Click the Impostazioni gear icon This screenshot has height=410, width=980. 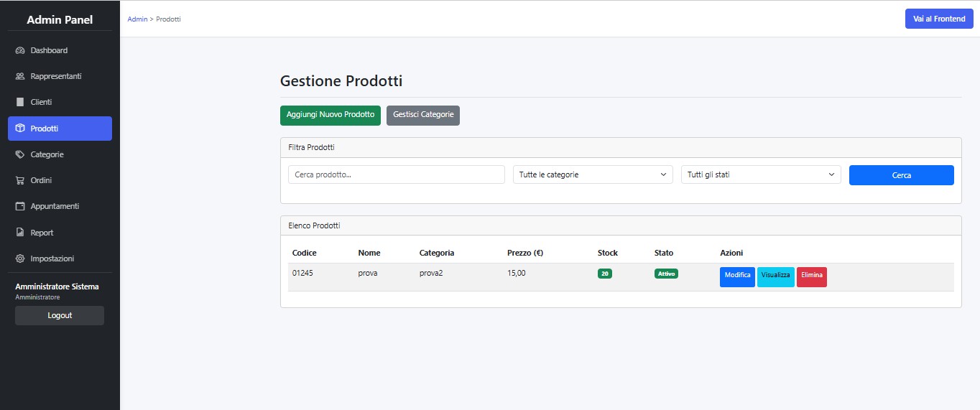point(20,258)
